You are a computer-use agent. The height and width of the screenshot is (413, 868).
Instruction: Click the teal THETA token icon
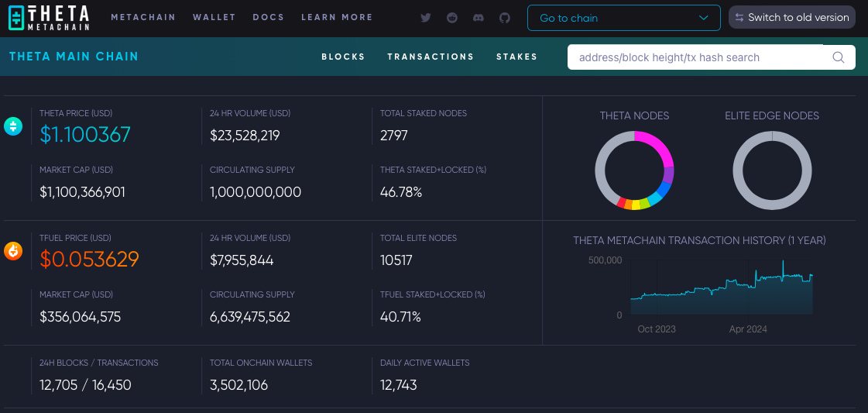point(13,127)
